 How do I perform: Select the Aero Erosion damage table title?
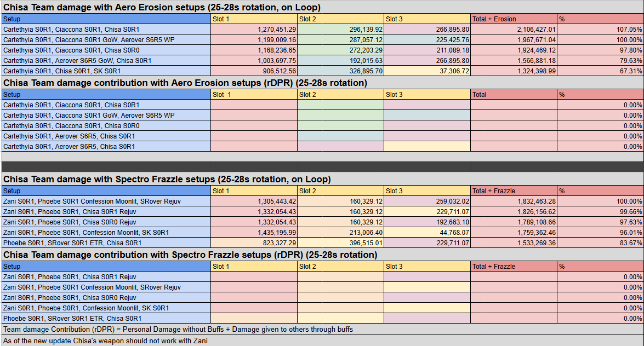click(162, 7)
